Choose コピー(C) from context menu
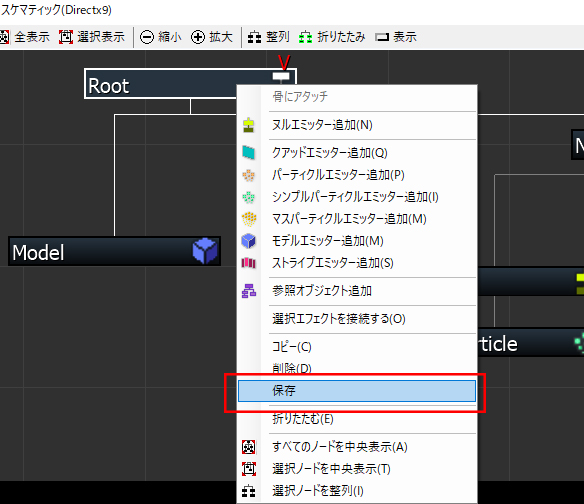This screenshot has height=504, width=584. click(357, 347)
